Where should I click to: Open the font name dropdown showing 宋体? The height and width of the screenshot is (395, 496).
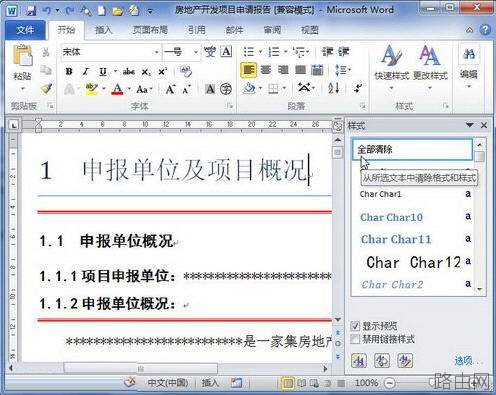click(x=156, y=52)
